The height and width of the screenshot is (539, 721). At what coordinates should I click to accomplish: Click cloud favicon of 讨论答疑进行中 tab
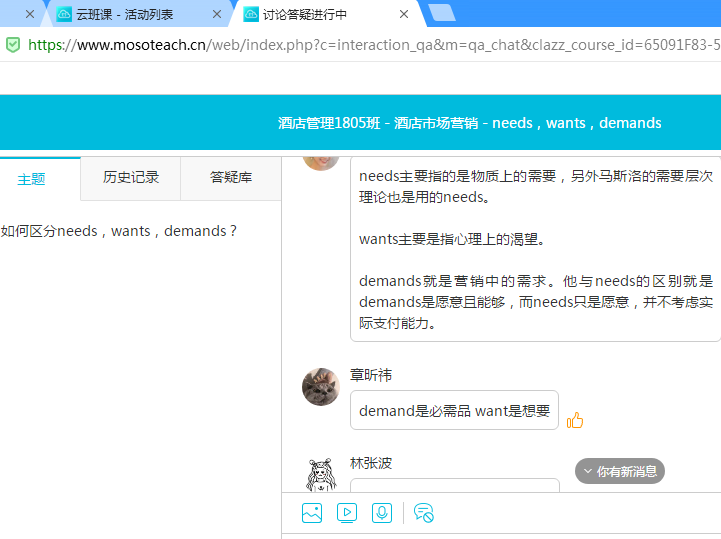(x=251, y=14)
